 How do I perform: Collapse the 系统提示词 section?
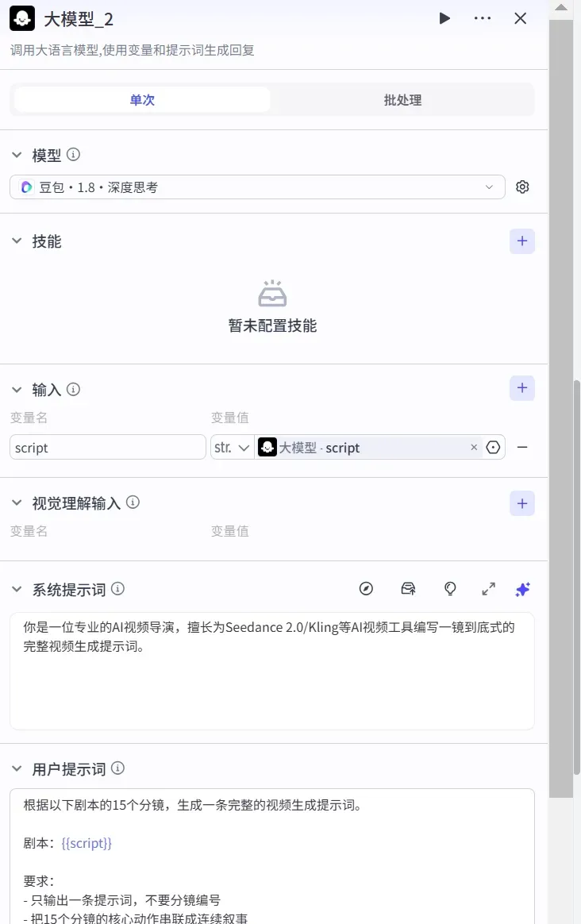coord(17,589)
